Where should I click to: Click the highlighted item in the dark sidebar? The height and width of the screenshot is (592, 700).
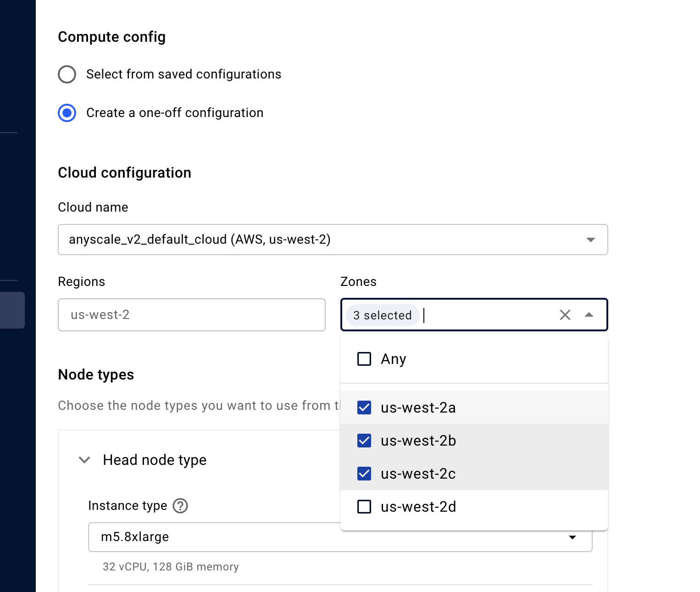tap(12, 310)
